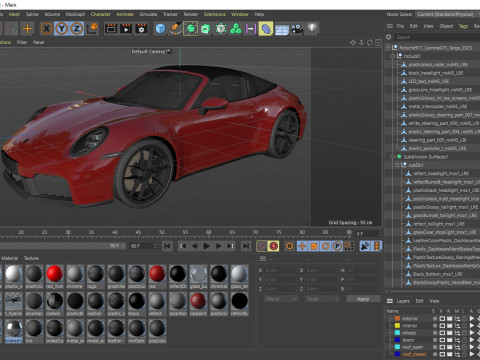Click the viewport maximize toggle icon

[378, 43]
